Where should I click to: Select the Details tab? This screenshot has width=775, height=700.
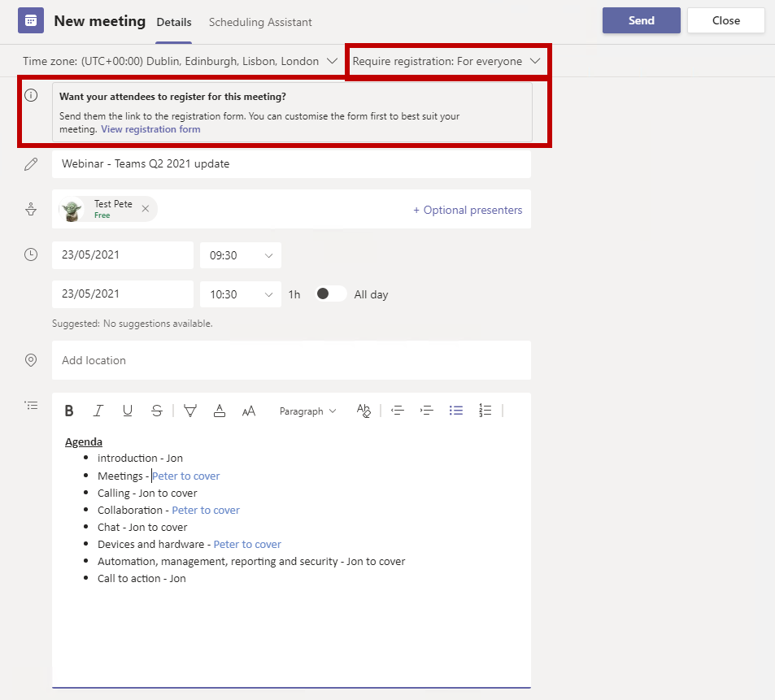tap(173, 22)
